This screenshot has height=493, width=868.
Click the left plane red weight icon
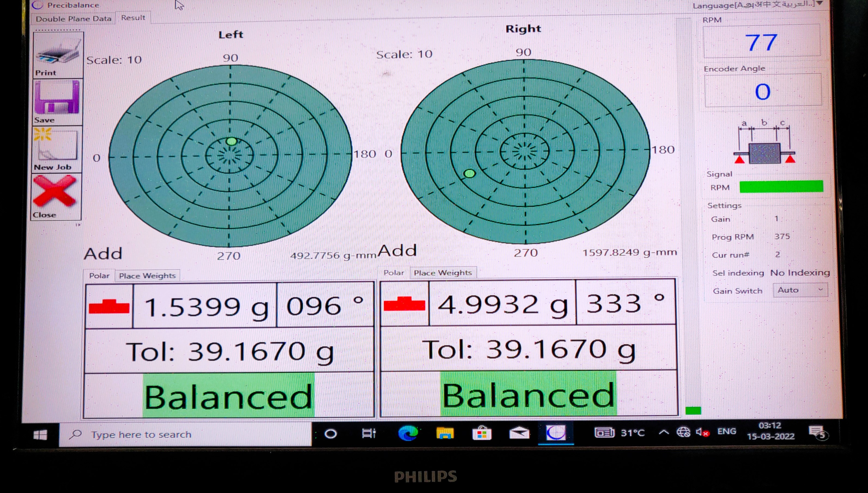point(109,307)
